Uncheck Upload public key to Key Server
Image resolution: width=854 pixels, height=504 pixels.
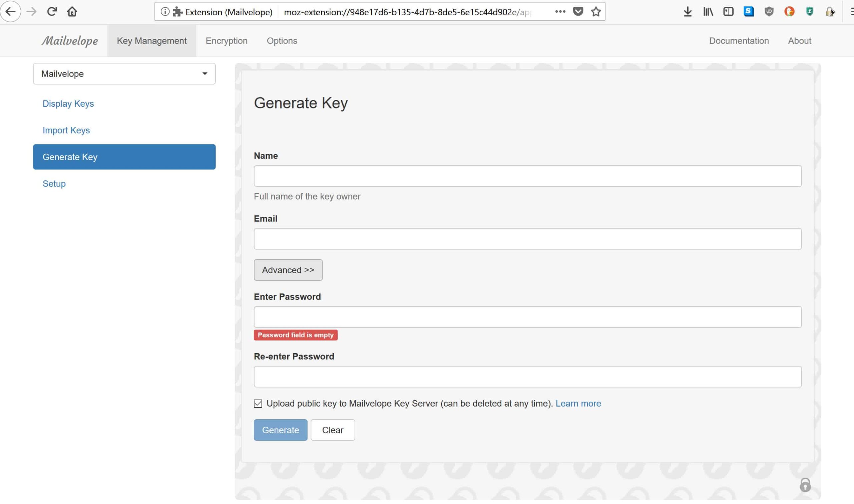(258, 404)
